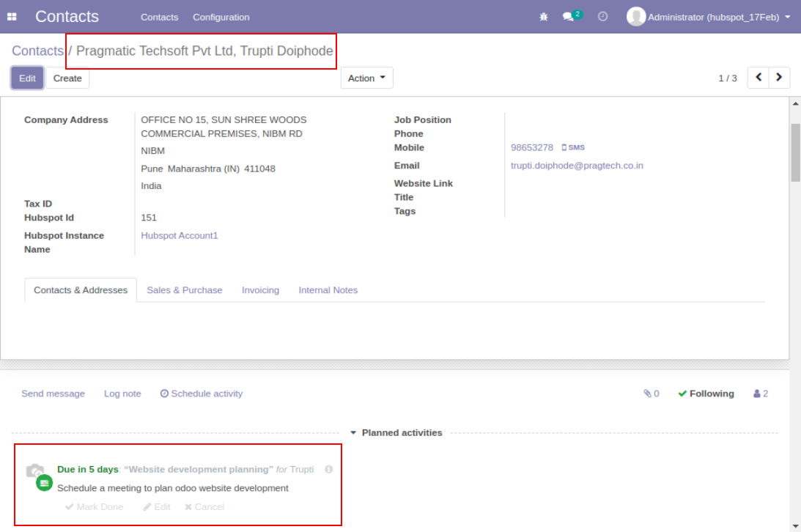Open activity info circle icon

click(328, 469)
